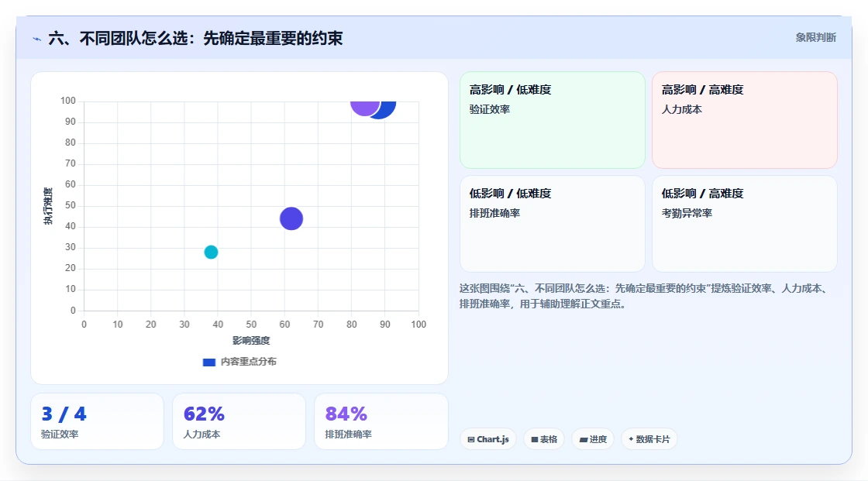Click the cyan bubble on the chart
The height and width of the screenshot is (481, 868).
[211, 252]
